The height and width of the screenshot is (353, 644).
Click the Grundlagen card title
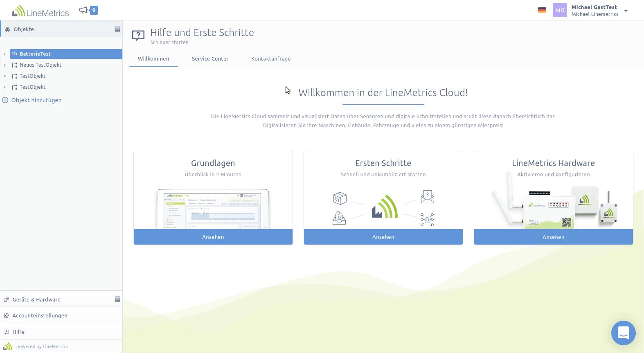point(213,163)
